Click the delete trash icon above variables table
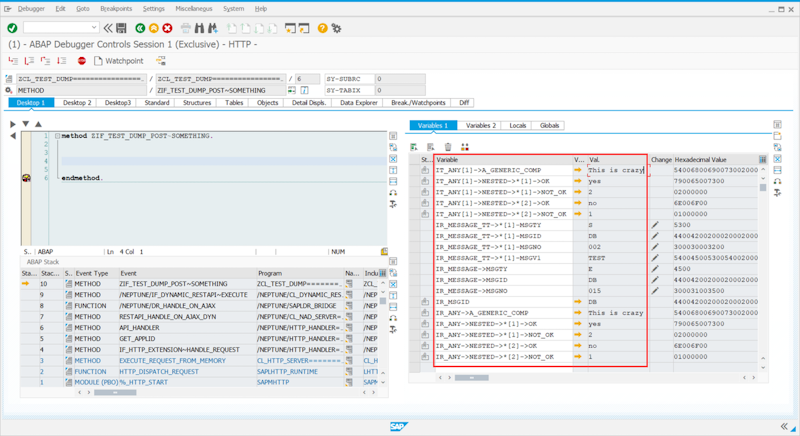The width and height of the screenshot is (800, 436). click(448, 147)
